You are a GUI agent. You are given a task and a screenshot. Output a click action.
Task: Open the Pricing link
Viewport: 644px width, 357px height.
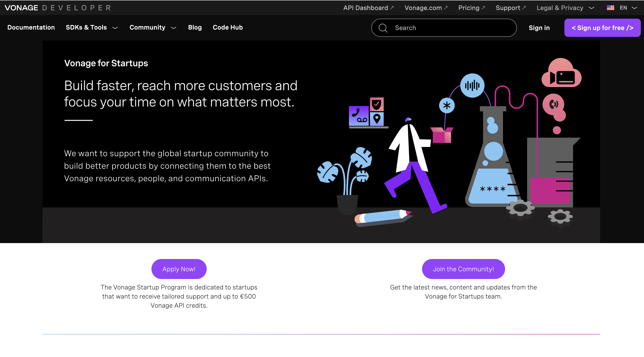coord(471,8)
